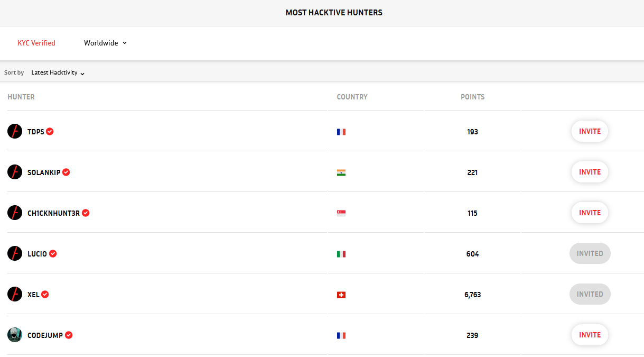Click TDPS hunter avatar icon
644x357 pixels.
click(15, 131)
